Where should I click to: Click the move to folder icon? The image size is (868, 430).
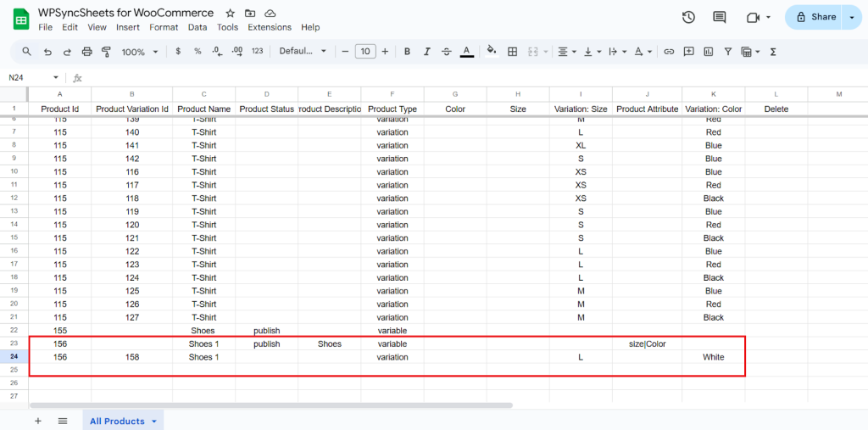pos(250,14)
